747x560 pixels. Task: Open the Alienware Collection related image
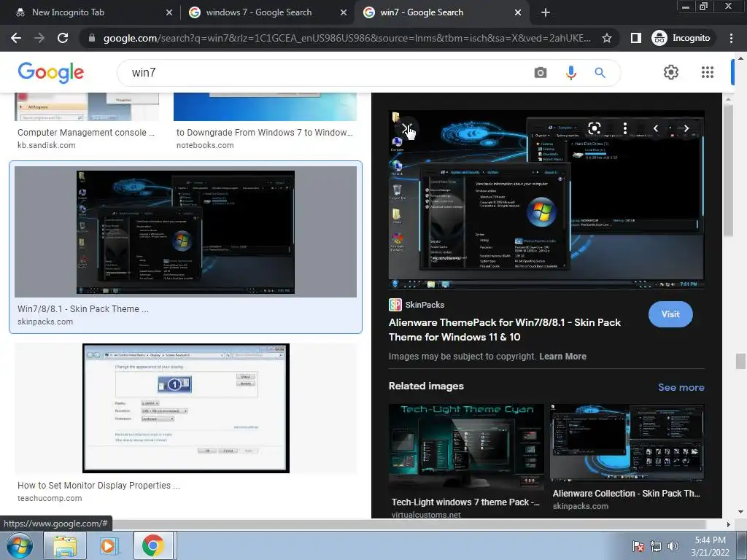[627, 443]
